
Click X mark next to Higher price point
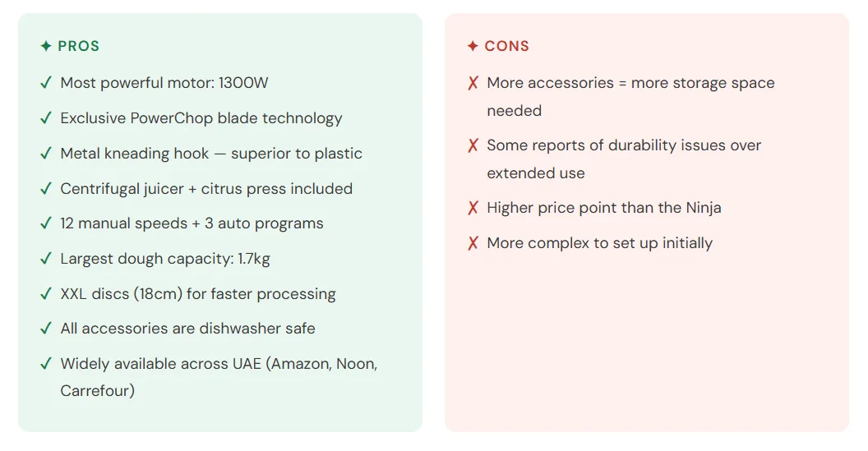(473, 208)
